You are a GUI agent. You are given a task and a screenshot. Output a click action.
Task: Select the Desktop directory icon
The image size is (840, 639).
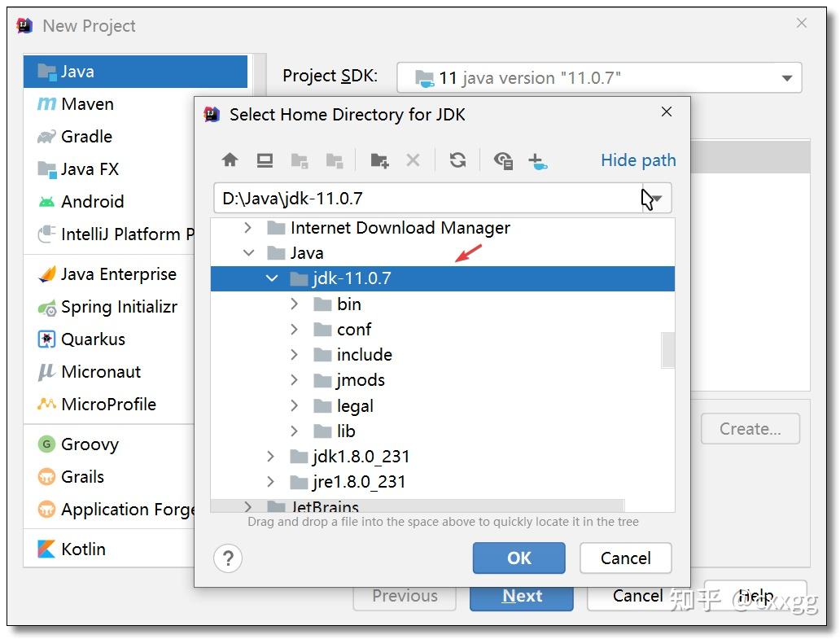(264, 160)
